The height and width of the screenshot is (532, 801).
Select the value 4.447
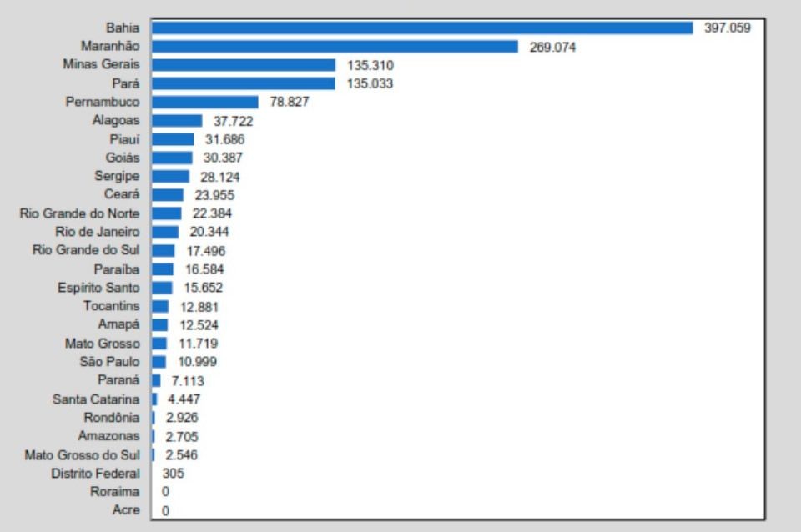184,399
